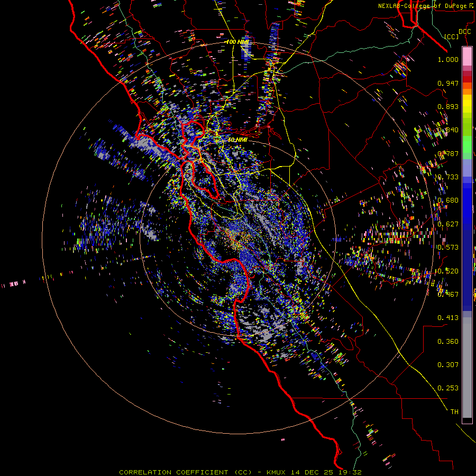Viewport: 476px width, 476px height.
Task: Pick the bright green color bar segment
Action: pyautogui.click(x=467, y=144)
